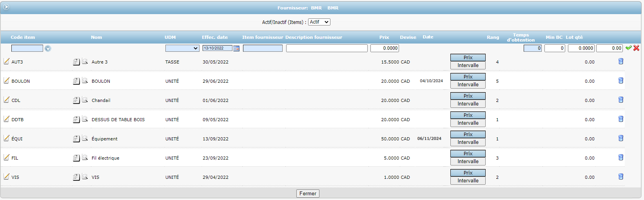This screenshot has width=644, height=200.
Task: Cancel the new entry with red X
Action: (x=636, y=48)
